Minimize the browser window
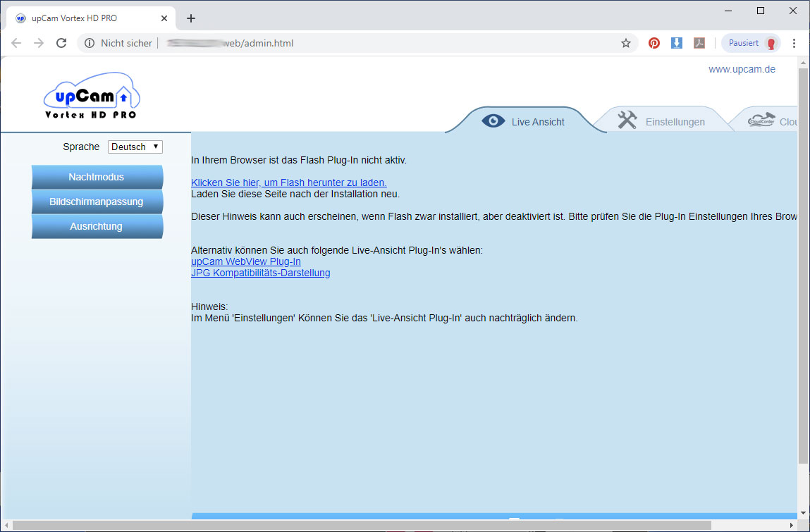The height and width of the screenshot is (532, 810). 728,11
